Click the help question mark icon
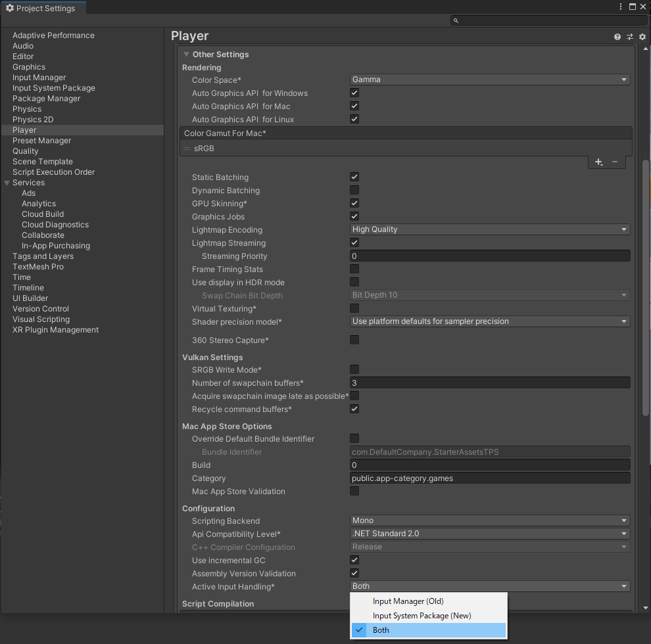Screen dimensions: 651x644 point(617,37)
